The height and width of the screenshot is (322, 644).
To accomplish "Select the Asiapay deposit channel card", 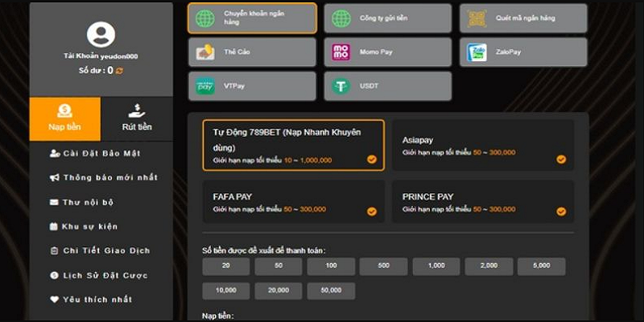I will (483, 146).
